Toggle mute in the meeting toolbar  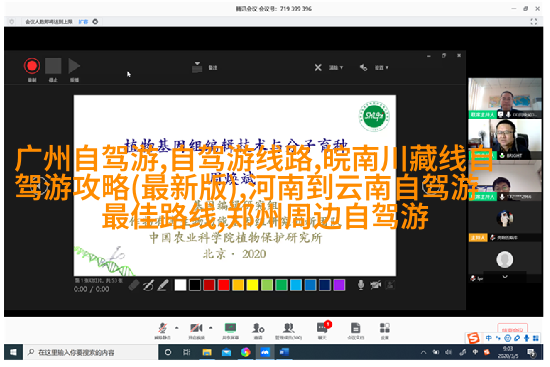point(162,331)
